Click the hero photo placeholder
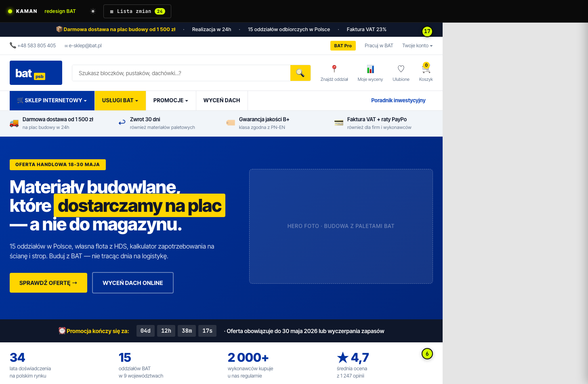The width and height of the screenshot is (588, 384). click(x=341, y=226)
